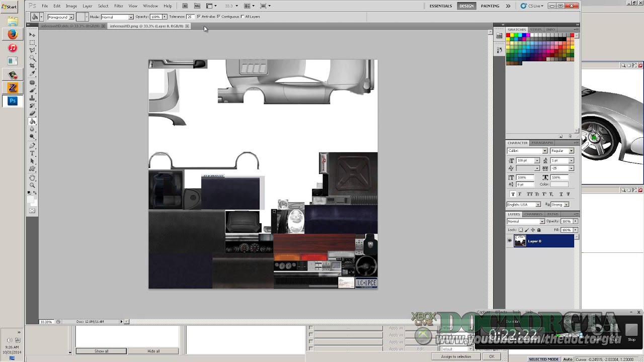Launch Adobe Bridge from application bar
This screenshot has height=362, width=644.
pos(185,6)
